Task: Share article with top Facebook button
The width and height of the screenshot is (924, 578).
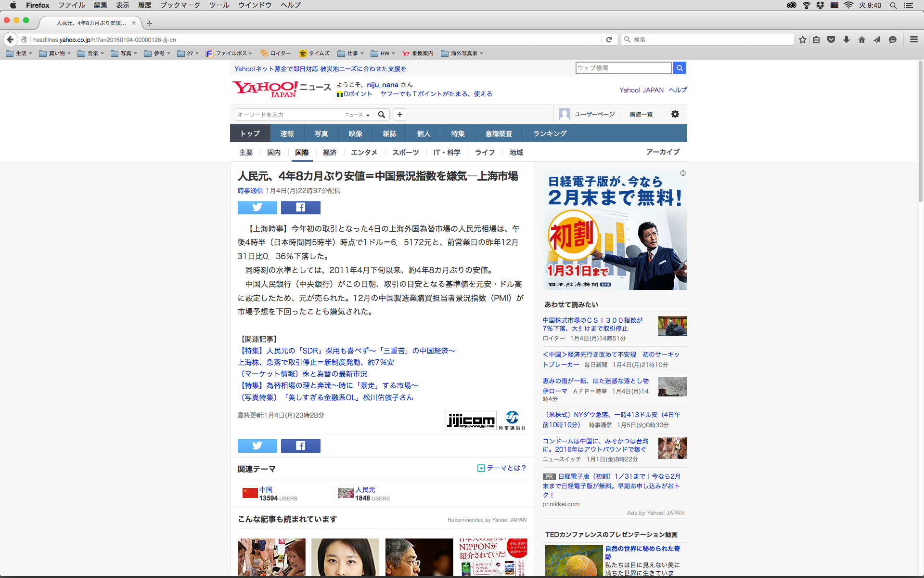Action: [300, 208]
